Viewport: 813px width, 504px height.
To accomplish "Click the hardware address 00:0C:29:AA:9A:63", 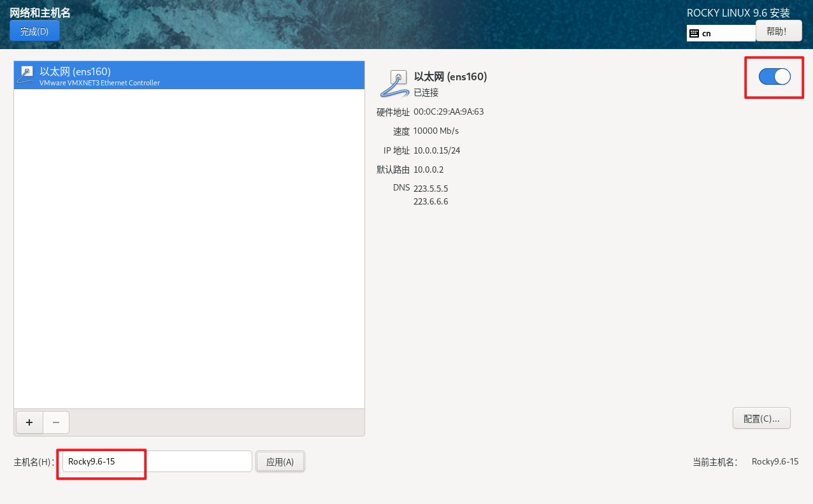I will point(449,112).
